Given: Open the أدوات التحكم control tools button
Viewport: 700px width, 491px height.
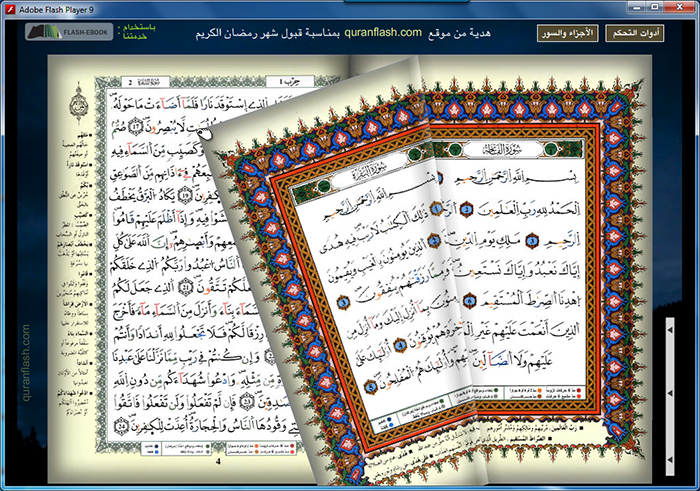Looking at the screenshot, I should [634, 33].
